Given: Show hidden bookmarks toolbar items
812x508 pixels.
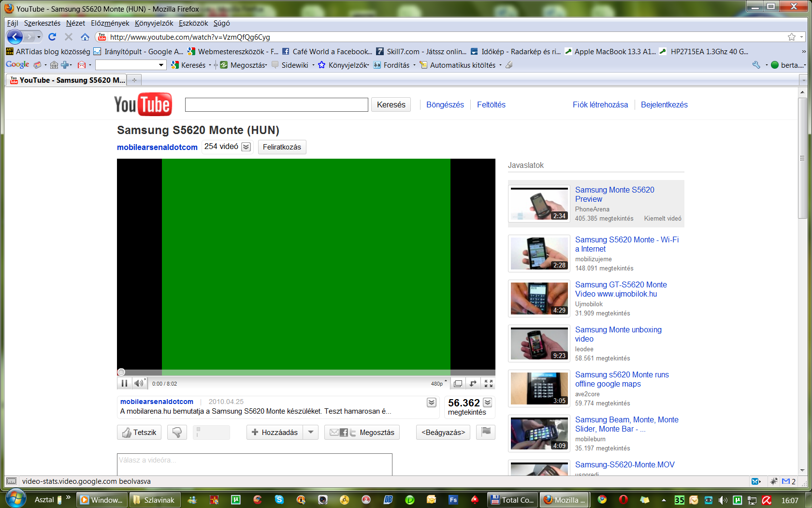Looking at the screenshot, I should coord(804,52).
